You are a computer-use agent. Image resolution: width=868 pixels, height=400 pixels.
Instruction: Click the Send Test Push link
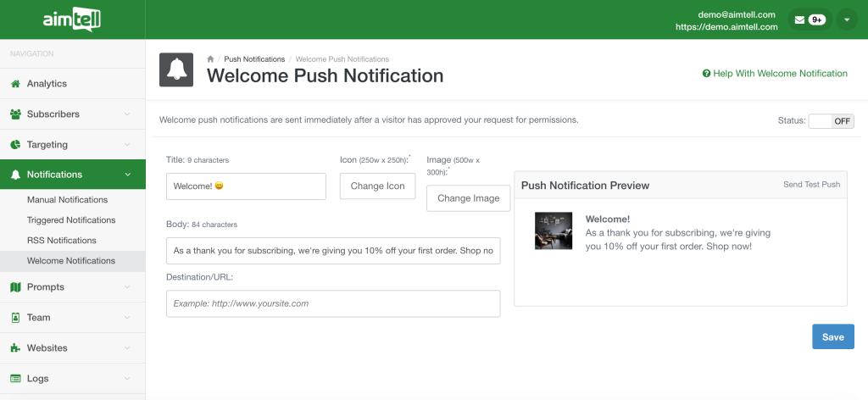811,184
